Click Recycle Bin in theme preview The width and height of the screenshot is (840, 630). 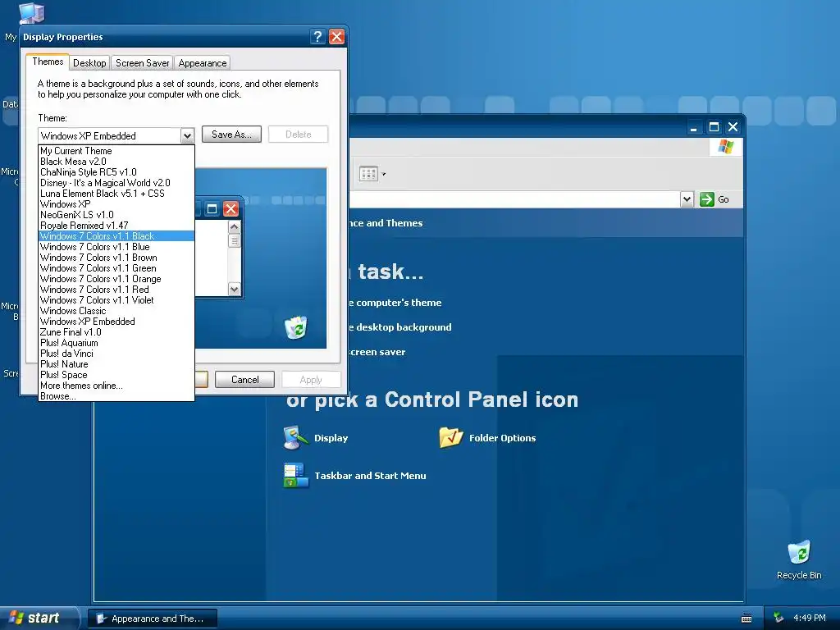tap(295, 327)
